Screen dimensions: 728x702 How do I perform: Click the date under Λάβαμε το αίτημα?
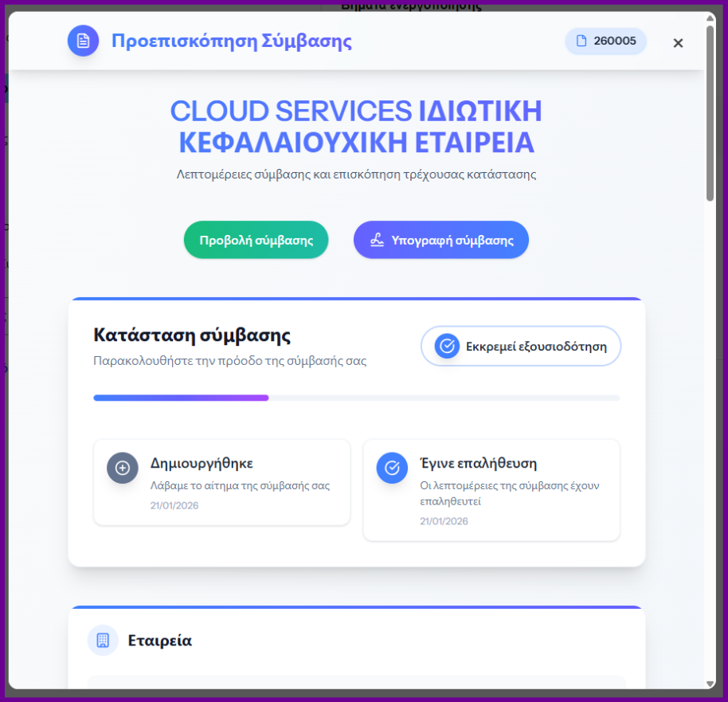point(174,505)
